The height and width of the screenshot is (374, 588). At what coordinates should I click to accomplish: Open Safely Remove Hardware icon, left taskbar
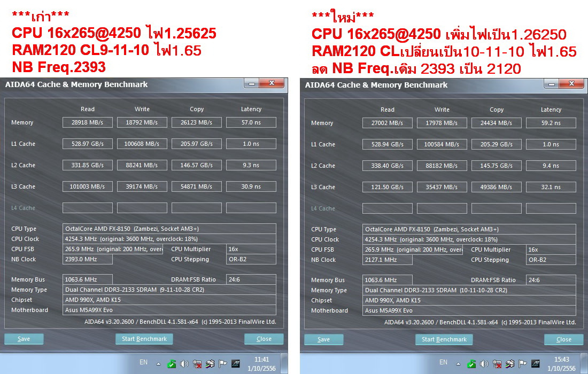[172, 363]
